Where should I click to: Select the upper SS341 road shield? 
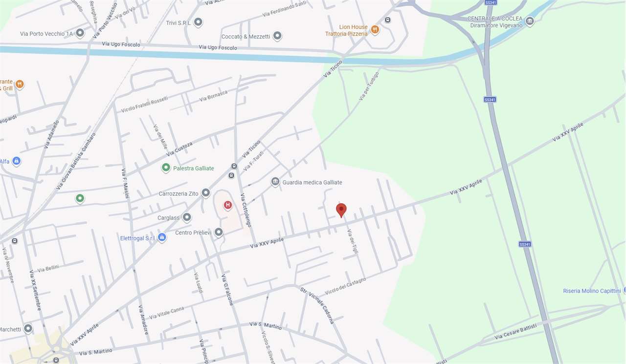pyautogui.click(x=490, y=2)
